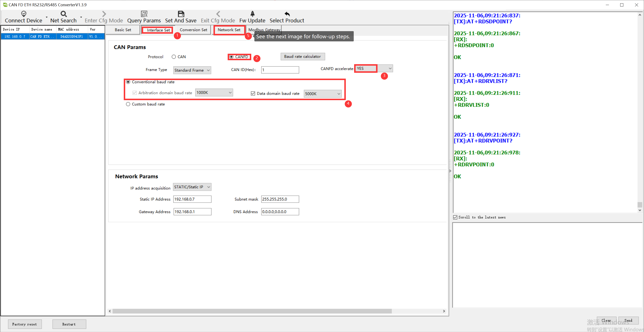The height and width of the screenshot is (332, 644).
Task: Expand the Data domain 5000K dropdown
Action: tap(322, 94)
